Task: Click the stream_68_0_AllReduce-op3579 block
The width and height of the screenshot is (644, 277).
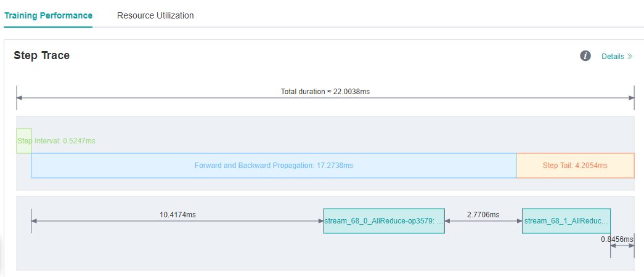Action: click(x=383, y=220)
